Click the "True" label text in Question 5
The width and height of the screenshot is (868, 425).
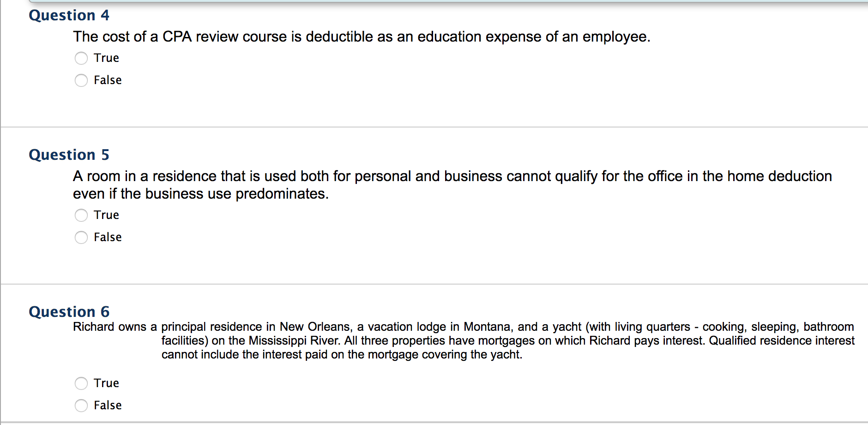(107, 215)
